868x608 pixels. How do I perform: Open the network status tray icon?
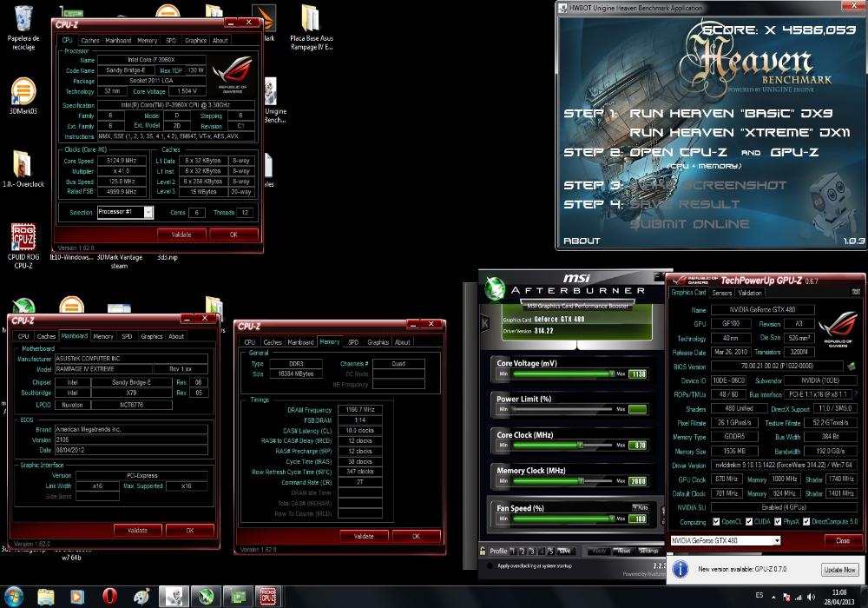pos(799,597)
